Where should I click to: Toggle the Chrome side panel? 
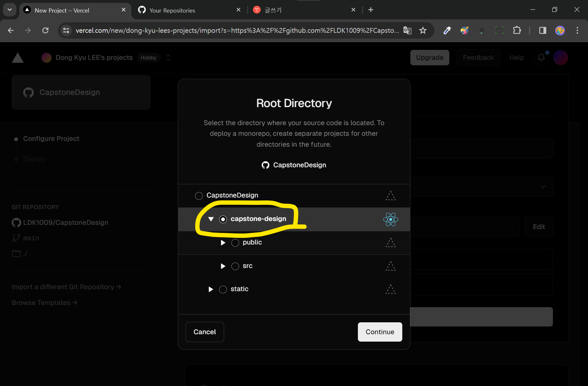tap(543, 31)
